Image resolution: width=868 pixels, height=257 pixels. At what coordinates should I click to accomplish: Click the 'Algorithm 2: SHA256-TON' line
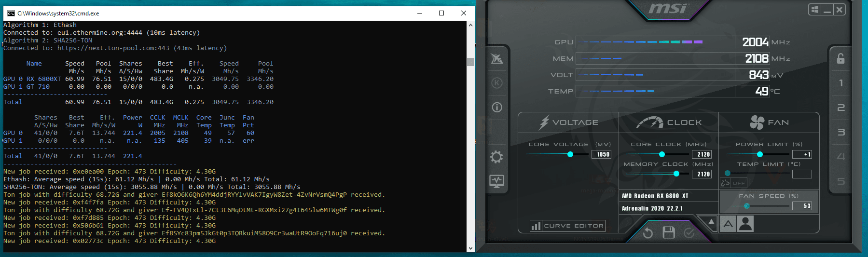tap(48, 41)
